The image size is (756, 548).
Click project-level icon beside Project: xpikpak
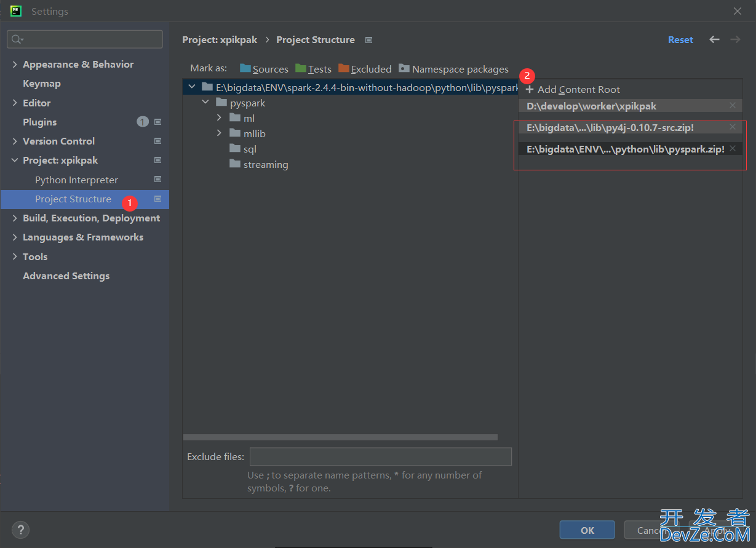(157, 160)
